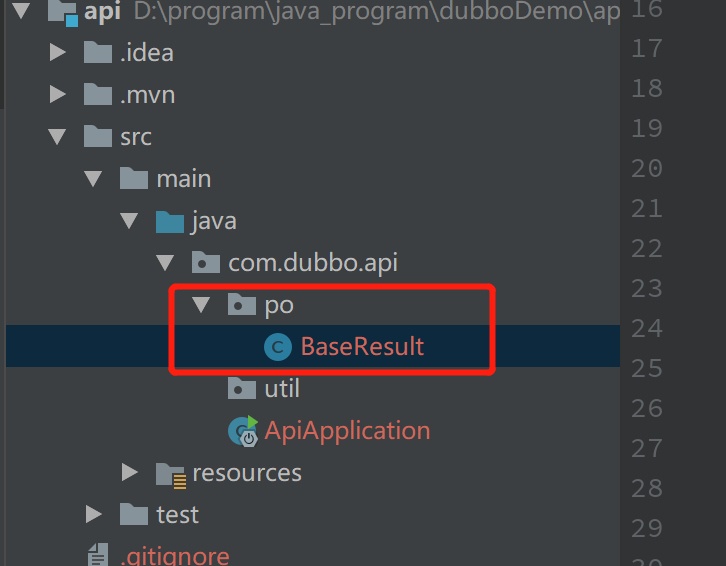726x566 pixels.
Task: Collapse the java source folder arrow
Action: pyautogui.click(x=129, y=221)
